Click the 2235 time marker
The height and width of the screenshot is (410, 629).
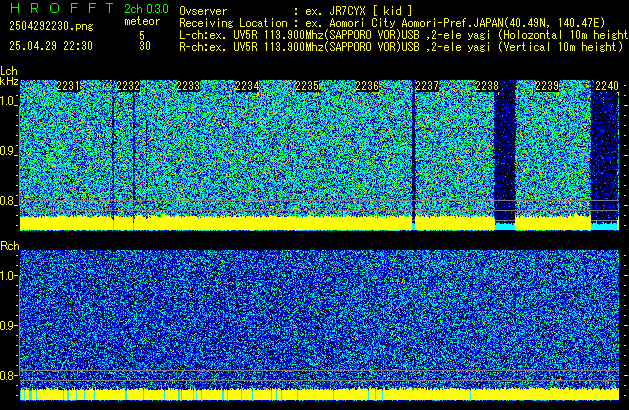coord(307,86)
